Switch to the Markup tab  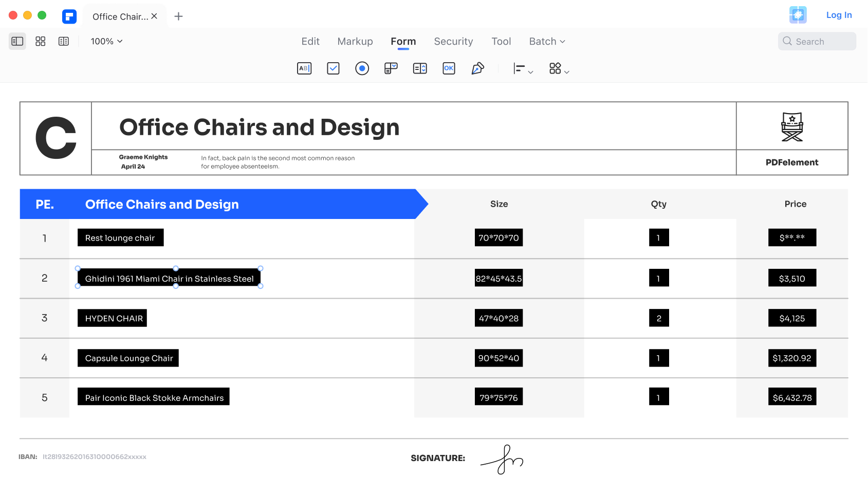(x=355, y=41)
